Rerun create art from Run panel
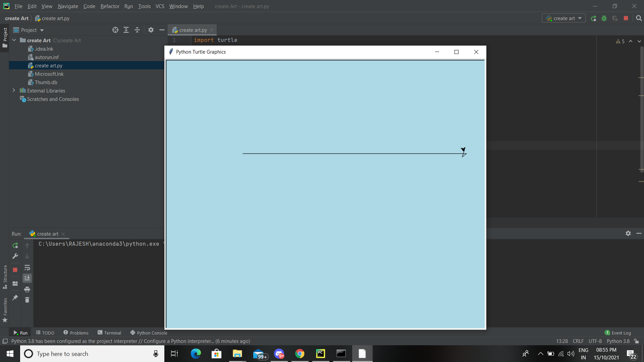 [x=15, y=246]
